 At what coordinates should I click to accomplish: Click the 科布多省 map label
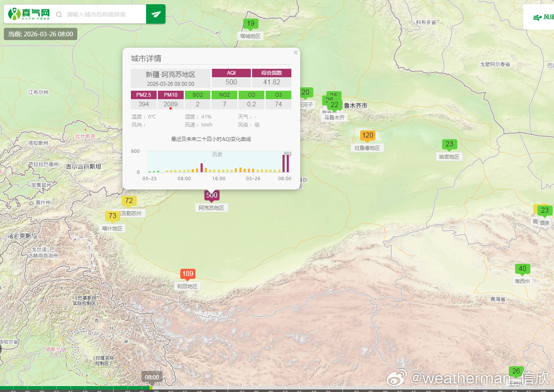tap(426, 22)
